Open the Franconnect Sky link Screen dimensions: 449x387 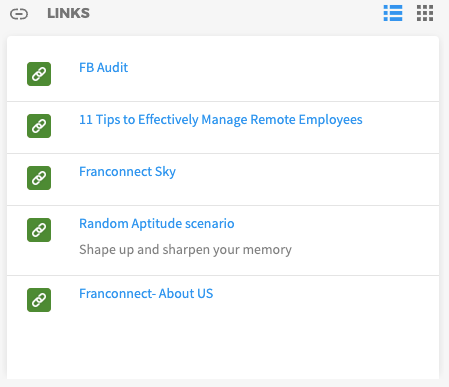tap(127, 172)
